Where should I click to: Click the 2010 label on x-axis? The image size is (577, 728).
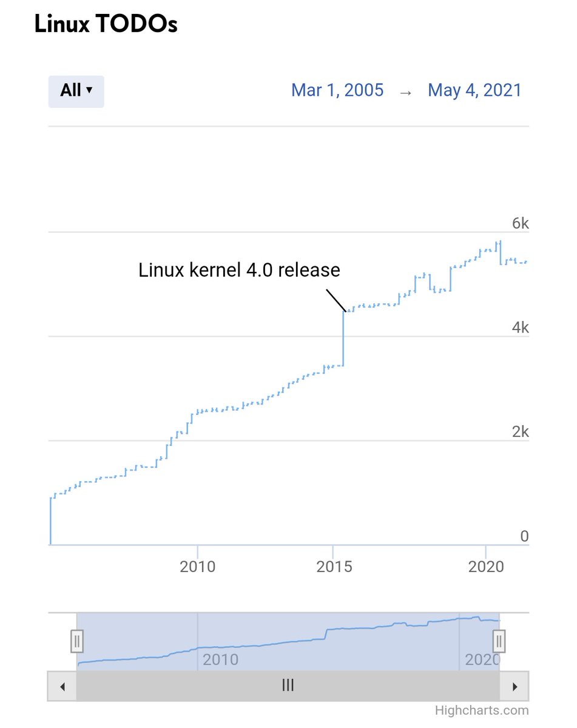198,567
